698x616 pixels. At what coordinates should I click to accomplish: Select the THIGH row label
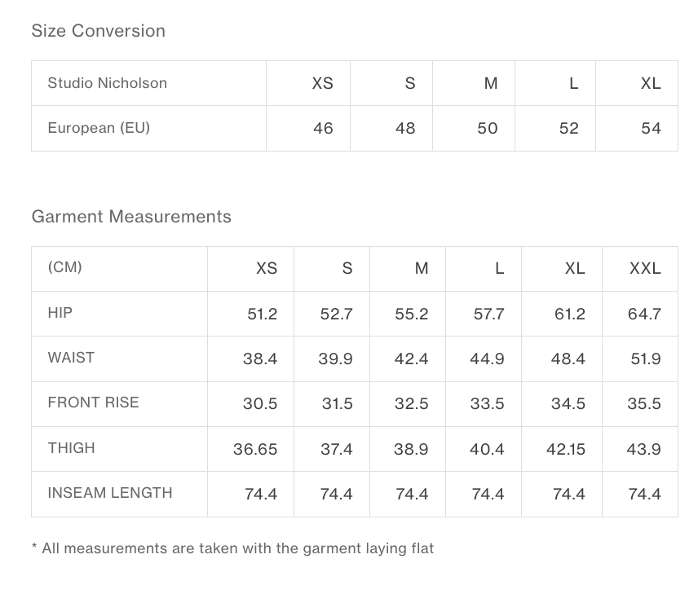tap(71, 448)
